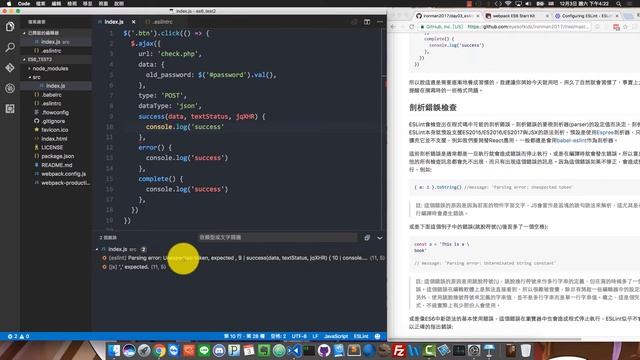The image size is (640, 360).
Task: Open Discord from the Dock
Action: pos(219,350)
